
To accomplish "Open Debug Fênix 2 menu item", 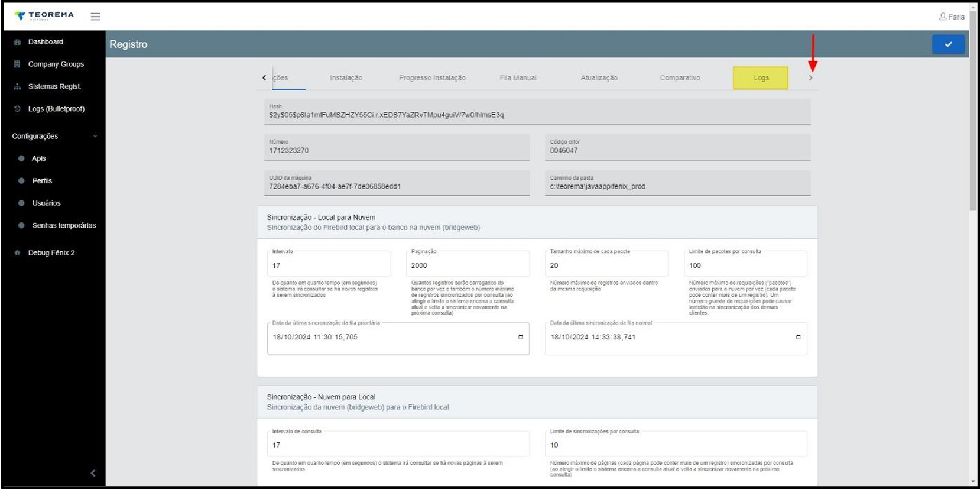I will (51, 252).
